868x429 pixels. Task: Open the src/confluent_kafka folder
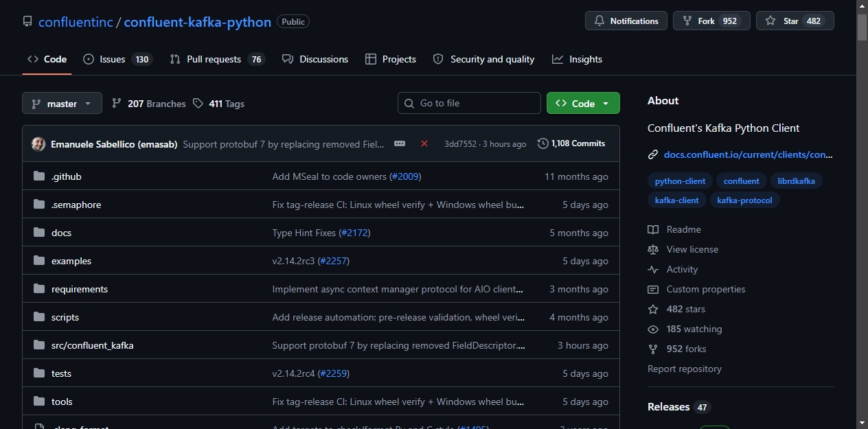click(x=93, y=345)
